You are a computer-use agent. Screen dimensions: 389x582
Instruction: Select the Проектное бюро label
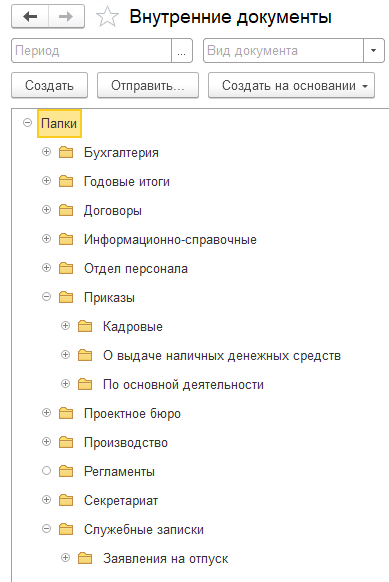[x=132, y=413]
